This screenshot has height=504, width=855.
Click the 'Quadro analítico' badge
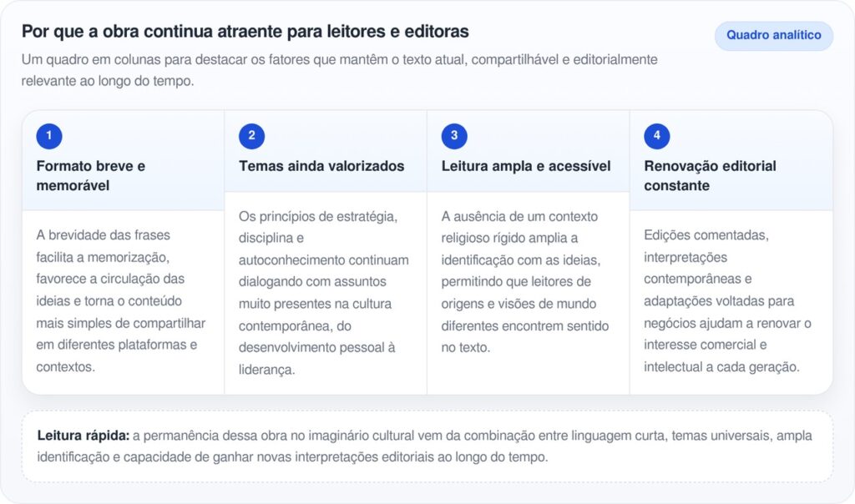tap(773, 36)
